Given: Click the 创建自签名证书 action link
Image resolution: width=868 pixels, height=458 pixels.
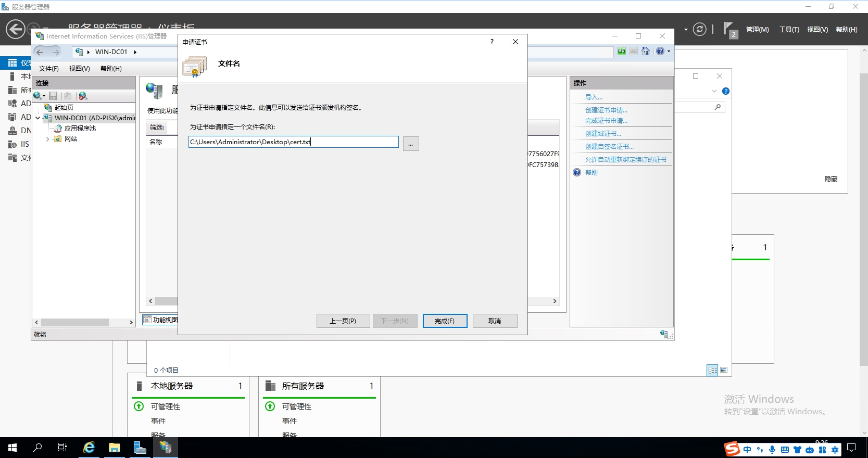Looking at the screenshot, I should coord(609,147).
